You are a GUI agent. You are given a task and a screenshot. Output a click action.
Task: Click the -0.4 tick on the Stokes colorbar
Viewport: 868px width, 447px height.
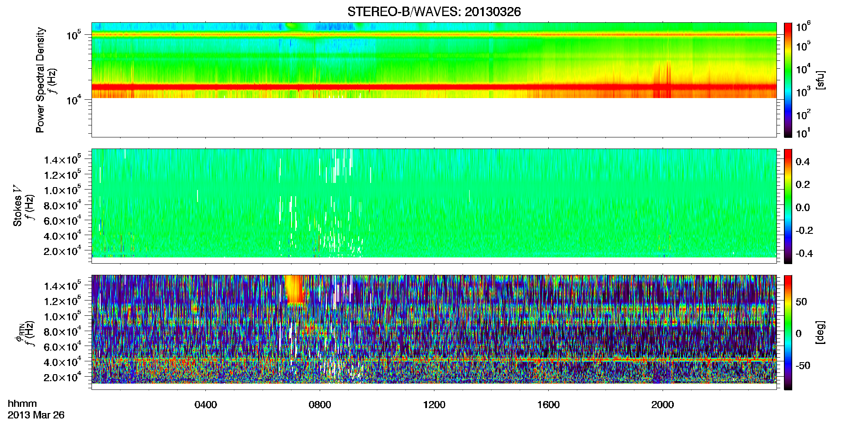click(804, 253)
